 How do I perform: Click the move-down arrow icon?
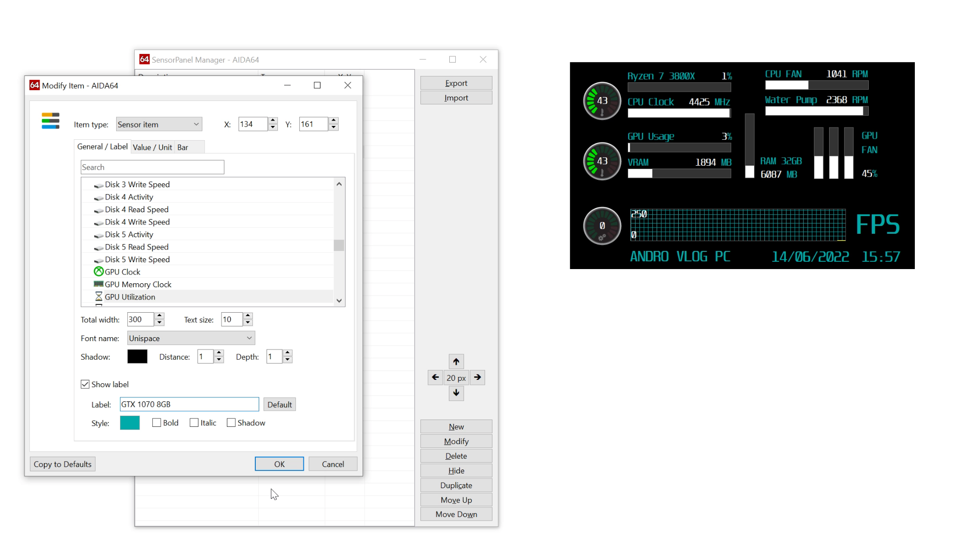456,393
